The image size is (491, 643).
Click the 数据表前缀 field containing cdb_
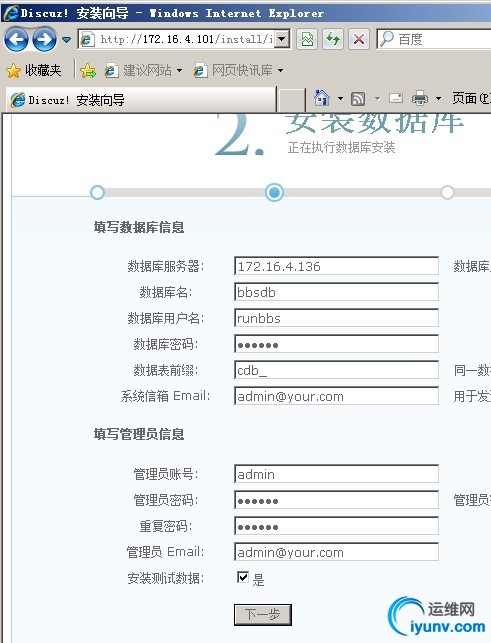(x=336, y=370)
